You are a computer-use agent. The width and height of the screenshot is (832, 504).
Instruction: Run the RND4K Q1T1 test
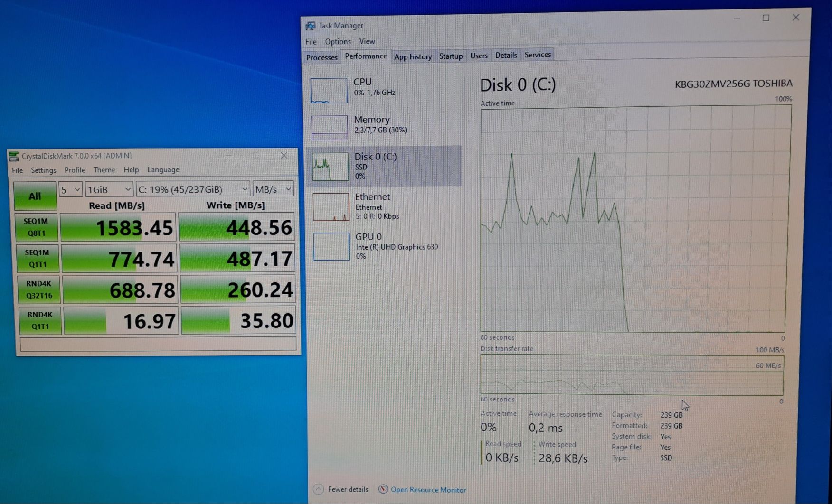point(40,320)
